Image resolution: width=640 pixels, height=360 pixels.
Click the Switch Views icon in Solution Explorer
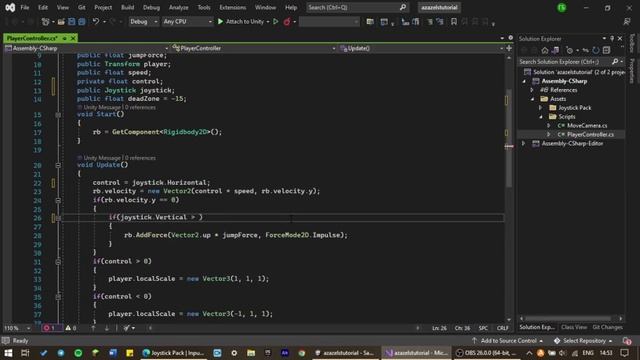[x=556, y=50]
